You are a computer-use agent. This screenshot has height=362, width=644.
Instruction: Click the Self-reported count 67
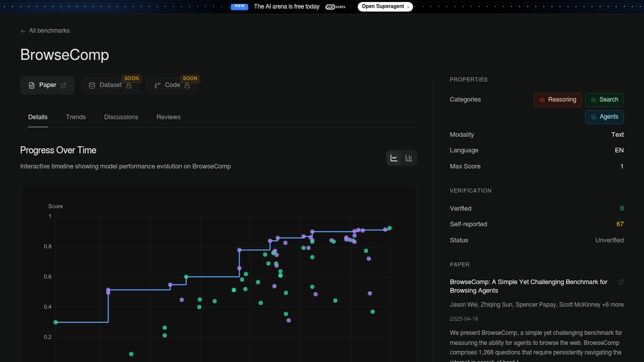620,224
